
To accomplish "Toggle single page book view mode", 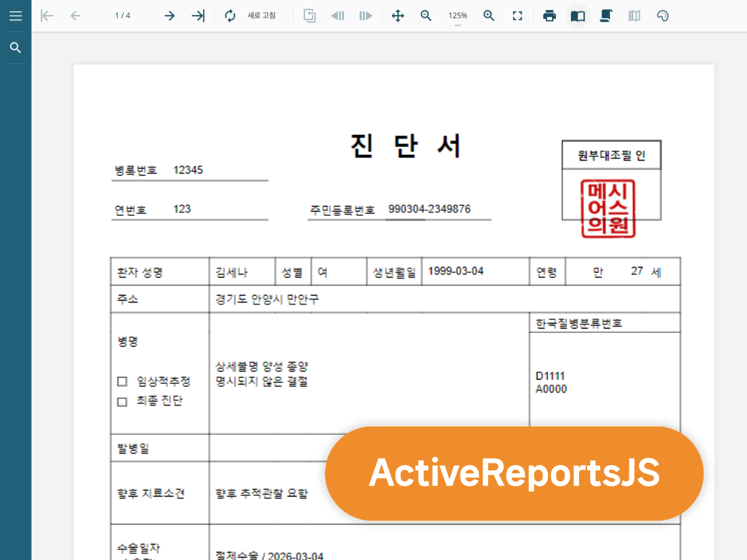I will click(578, 16).
